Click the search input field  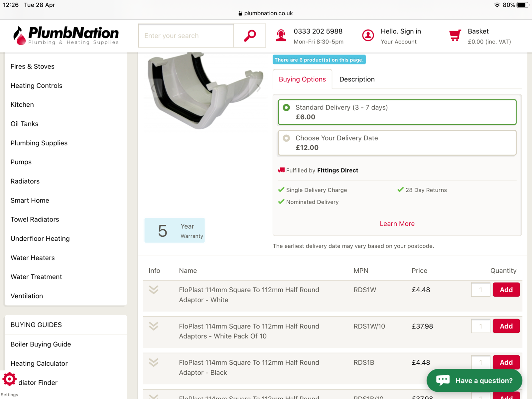coord(186,36)
